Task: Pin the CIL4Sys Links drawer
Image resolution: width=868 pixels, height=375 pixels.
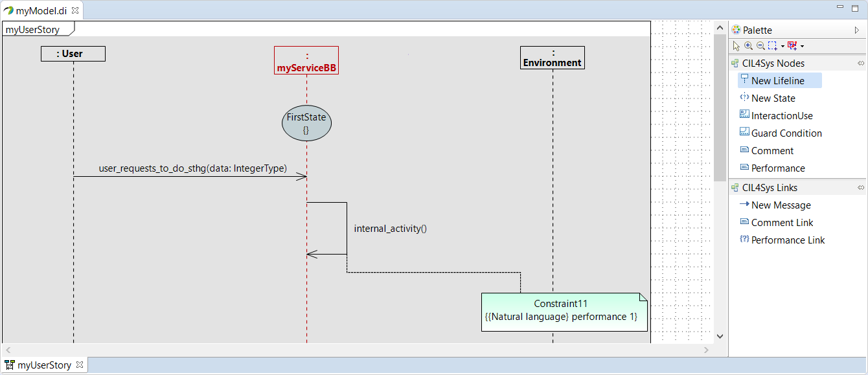Action: coord(861,188)
